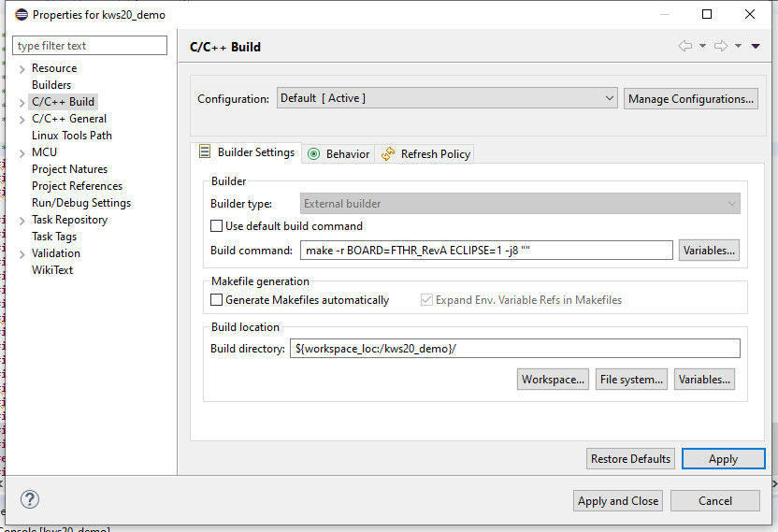Screen dimensions: 778x532
Task: Expand the Resource tree node
Action: [x=22, y=69]
